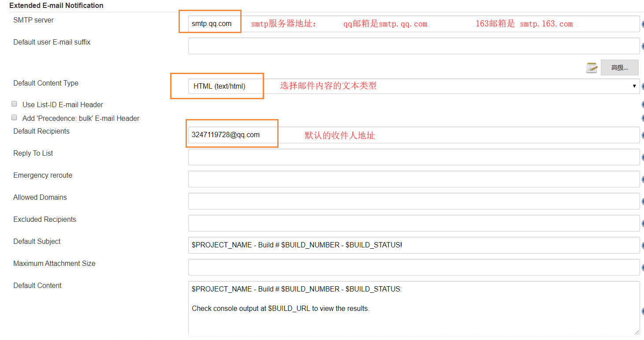
Task: Open help icon for Use List-ID header
Action: click(642, 105)
